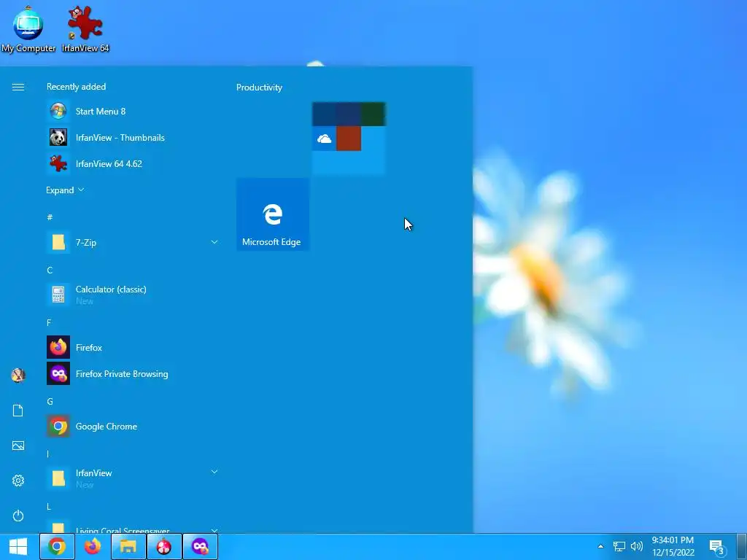Launch Firefox from the app list
747x560 pixels.
tap(132, 348)
